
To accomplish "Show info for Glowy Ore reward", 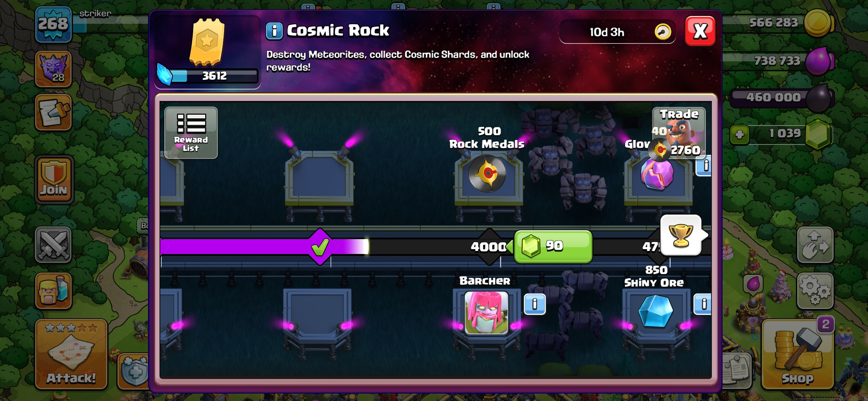I will pos(704,166).
